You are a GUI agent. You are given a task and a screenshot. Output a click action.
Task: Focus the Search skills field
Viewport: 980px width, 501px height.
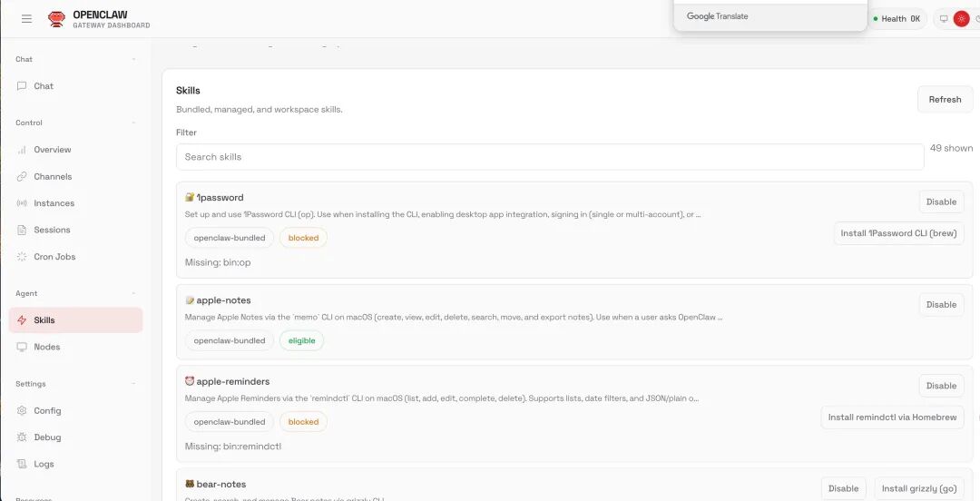click(x=550, y=157)
